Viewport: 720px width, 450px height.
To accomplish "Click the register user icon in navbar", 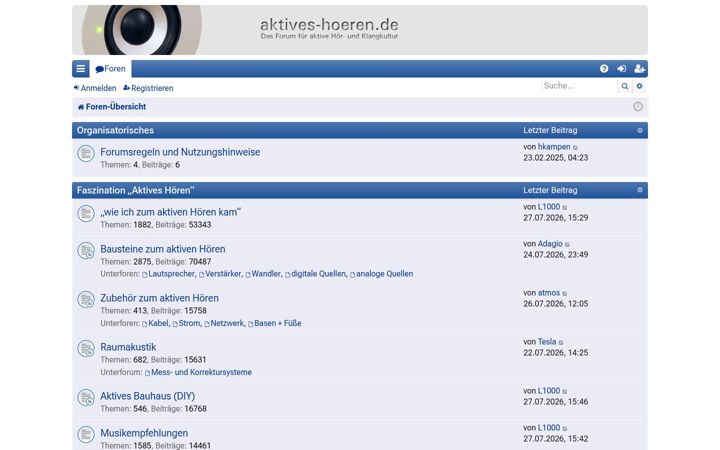I will [639, 69].
